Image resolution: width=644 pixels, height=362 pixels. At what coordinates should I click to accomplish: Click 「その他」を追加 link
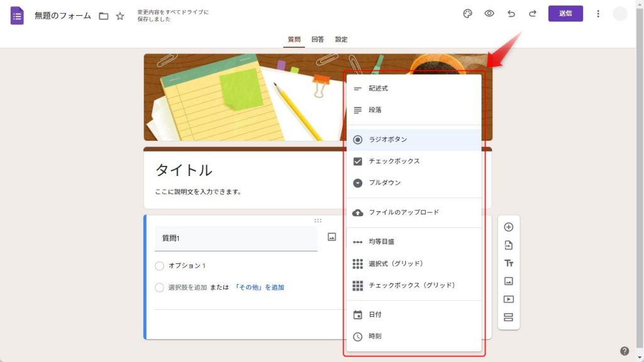click(x=258, y=287)
